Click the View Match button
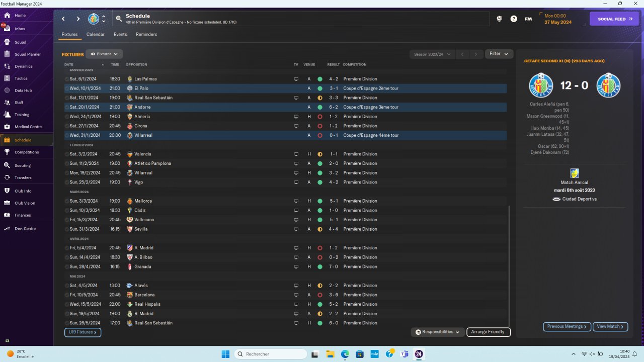The width and height of the screenshot is (644, 362). tap(610, 327)
